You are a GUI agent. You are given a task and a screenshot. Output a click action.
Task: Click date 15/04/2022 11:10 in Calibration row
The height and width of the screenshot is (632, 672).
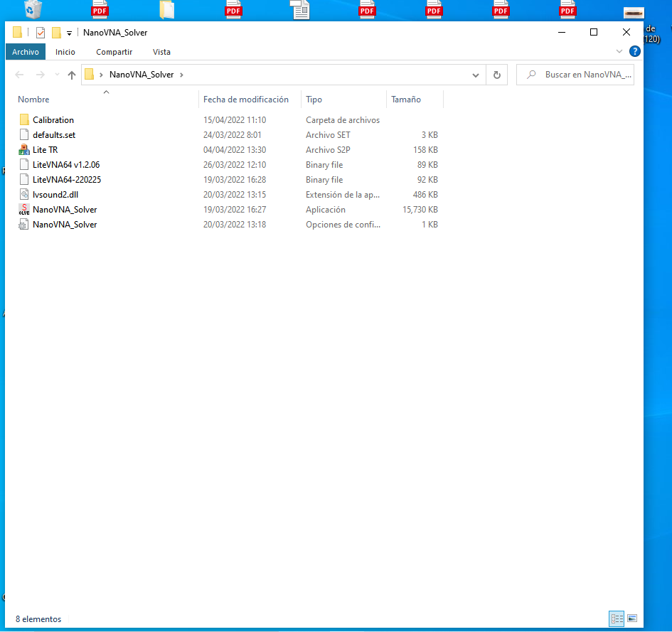[x=235, y=120]
